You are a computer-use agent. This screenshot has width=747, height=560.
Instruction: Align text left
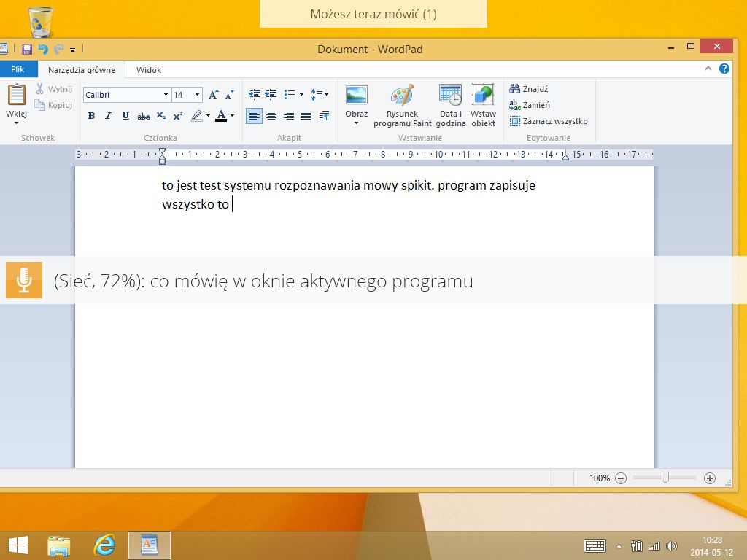coord(254,116)
